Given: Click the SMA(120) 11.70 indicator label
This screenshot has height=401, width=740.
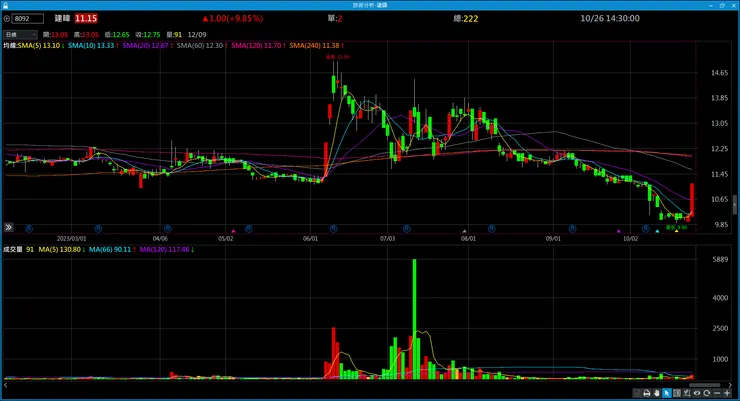Looking at the screenshot, I should pyautogui.click(x=258, y=46).
